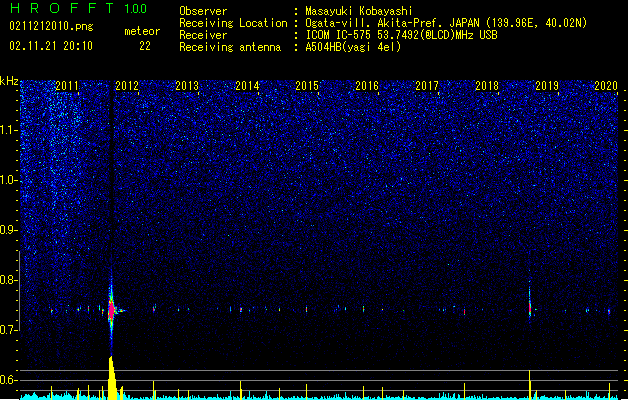This screenshot has height=400, width=629.
Task: Select the file name 0211212010.png
Action: [51, 26]
